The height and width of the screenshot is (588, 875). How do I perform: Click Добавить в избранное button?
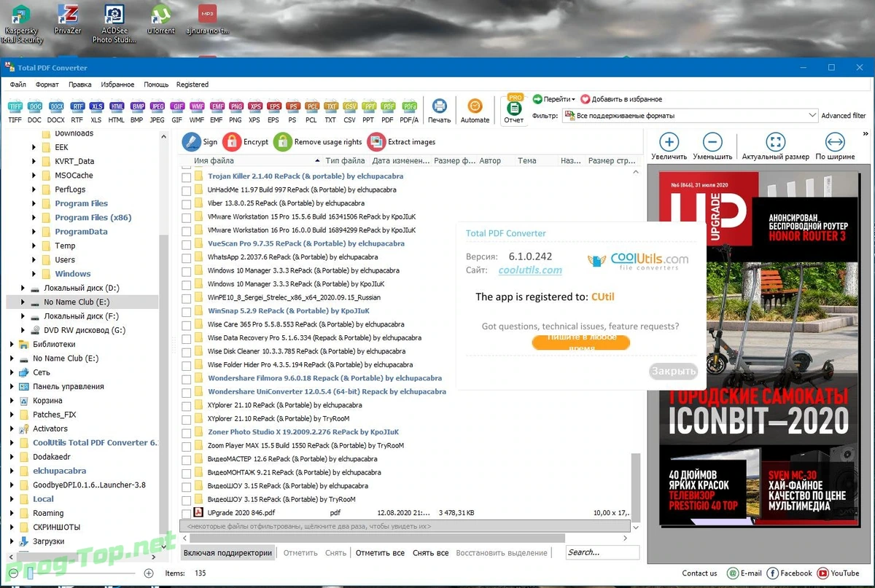[x=621, y=99]
